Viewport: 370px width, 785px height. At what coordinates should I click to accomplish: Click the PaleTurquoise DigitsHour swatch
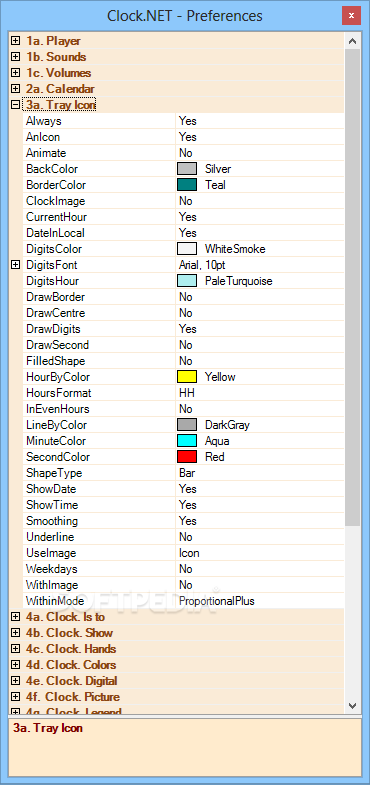click(x=187, y=281)
